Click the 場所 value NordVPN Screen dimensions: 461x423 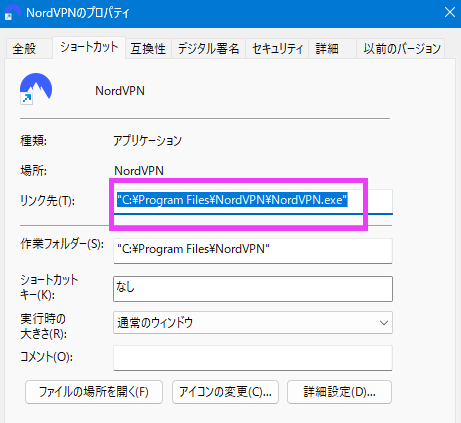(x=139, y=171)
